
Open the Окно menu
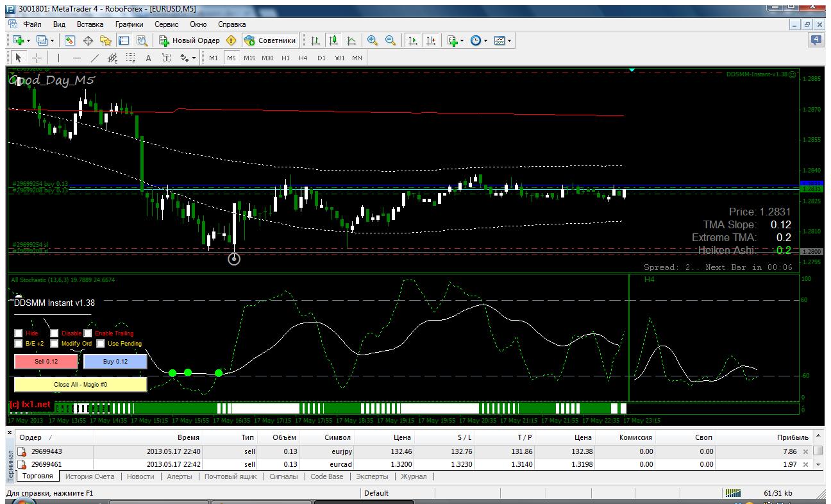(198, 24)
